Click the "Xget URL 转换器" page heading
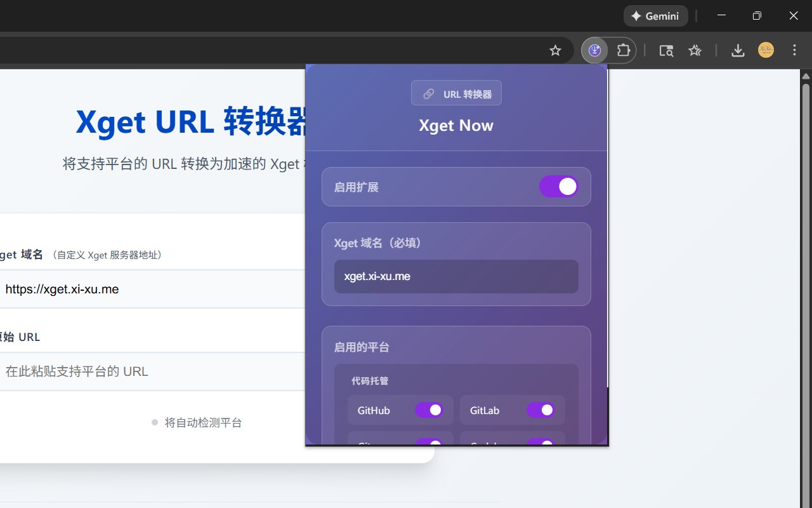 click(x=192, y=121)
